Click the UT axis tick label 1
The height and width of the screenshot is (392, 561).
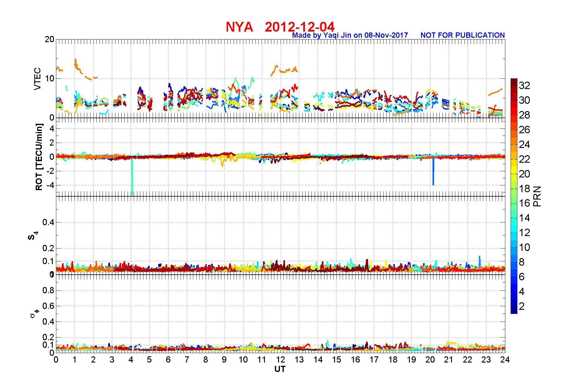[x=75, y=360]
